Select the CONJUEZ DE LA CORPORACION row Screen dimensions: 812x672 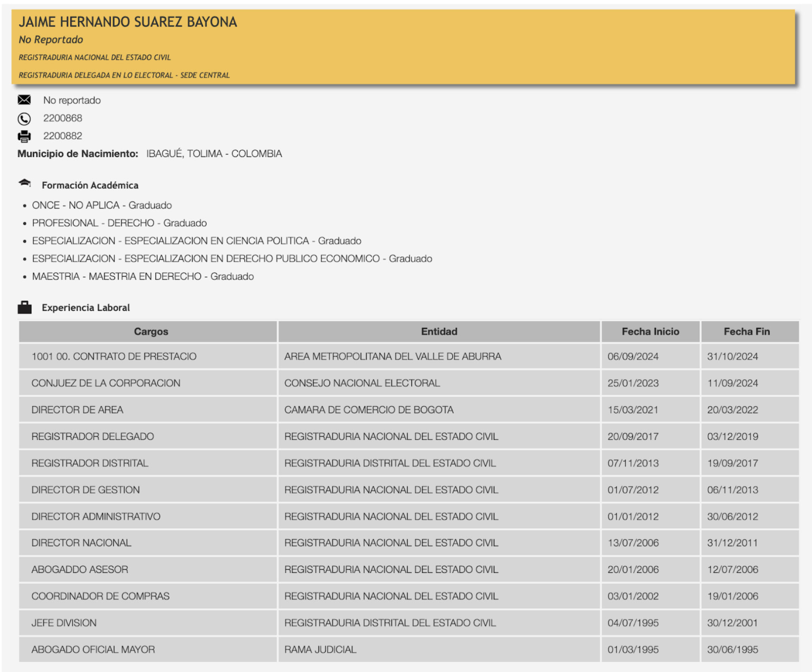pyautogui.click(x=106, y=383)
